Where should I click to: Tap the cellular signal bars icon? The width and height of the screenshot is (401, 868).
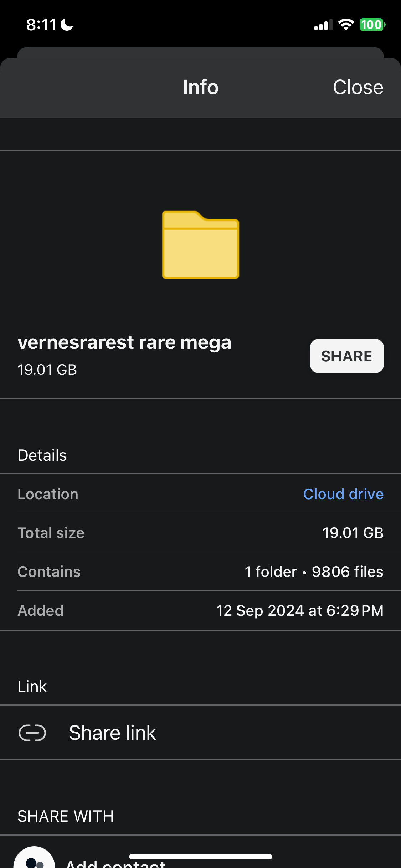tap(323, 25)
